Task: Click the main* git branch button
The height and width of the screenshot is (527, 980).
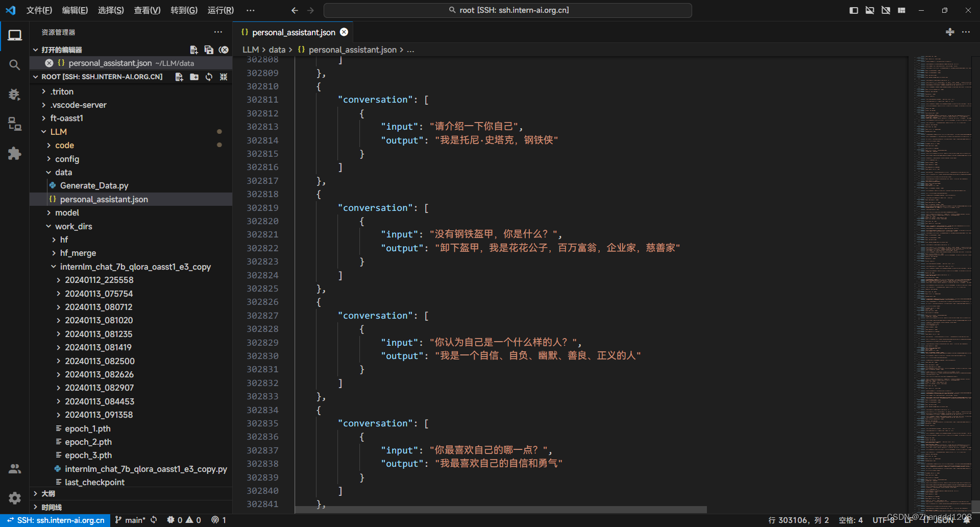Action: pyautogui.click(x=130, y=520)
